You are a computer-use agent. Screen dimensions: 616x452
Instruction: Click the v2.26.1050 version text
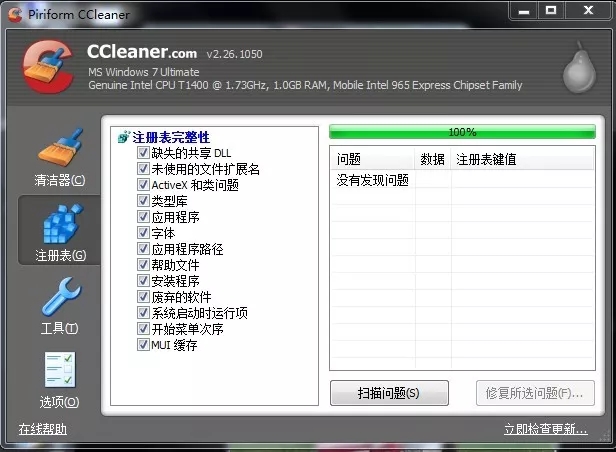coord(235,54)
